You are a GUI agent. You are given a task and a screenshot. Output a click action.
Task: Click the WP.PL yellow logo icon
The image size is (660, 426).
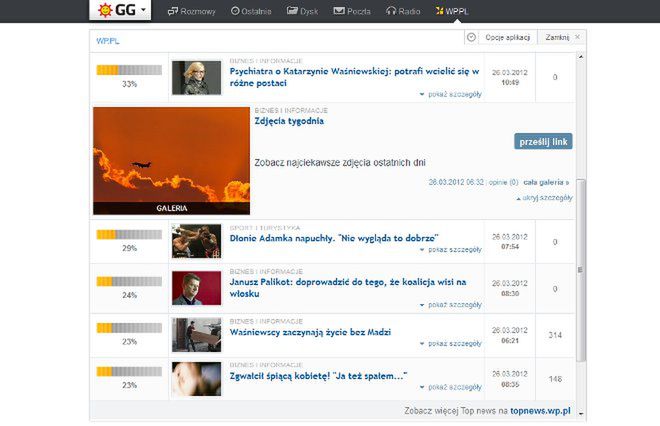(439, 11)
